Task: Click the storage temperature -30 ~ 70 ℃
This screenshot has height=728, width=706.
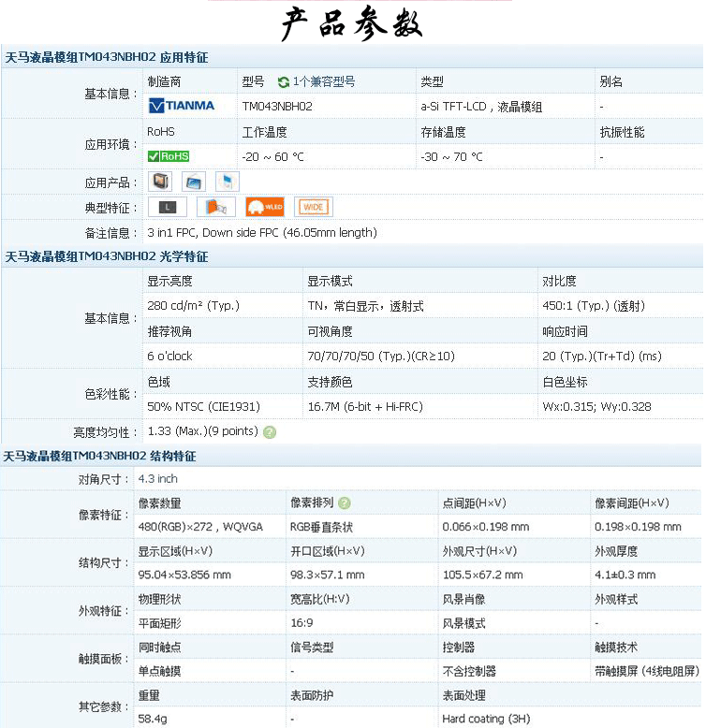Action: [x=452, y=157]
